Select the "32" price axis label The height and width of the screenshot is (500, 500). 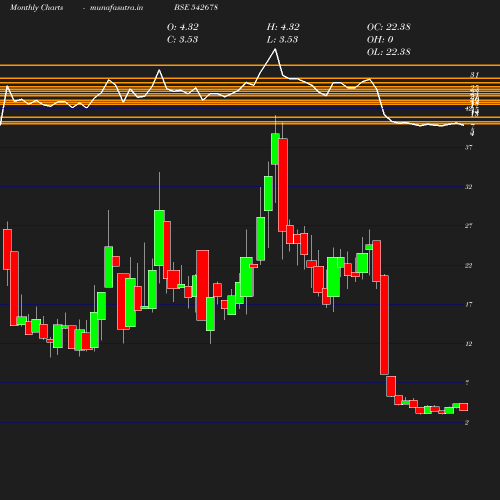click(469, 187)
